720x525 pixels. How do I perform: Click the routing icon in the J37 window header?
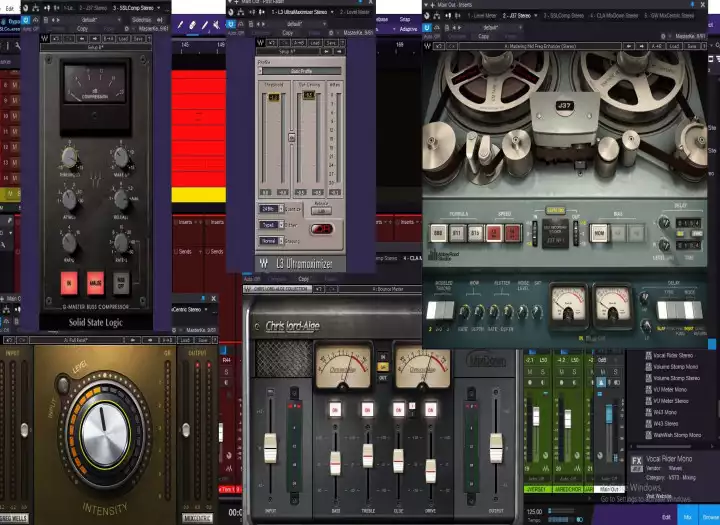point(437,16)
